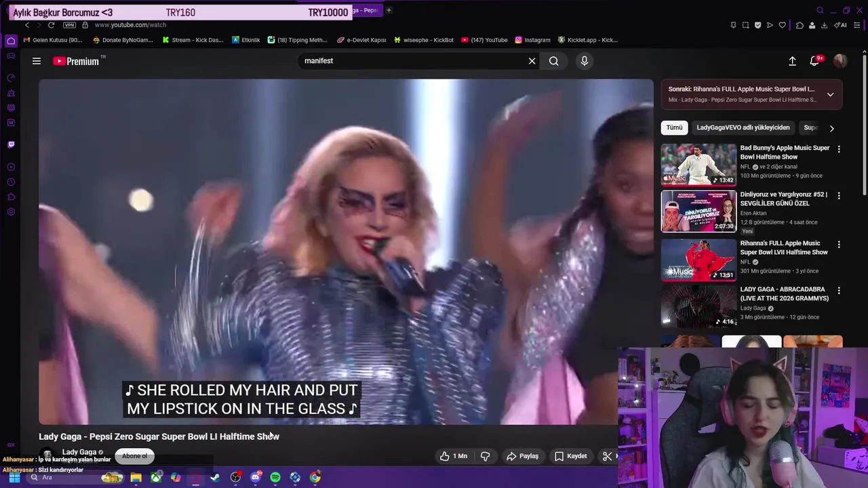Screen dimensions: 868x488
Task: Play Bad Bunny's Halftime Show thumbnail
Action: click(x=698, y=164)
